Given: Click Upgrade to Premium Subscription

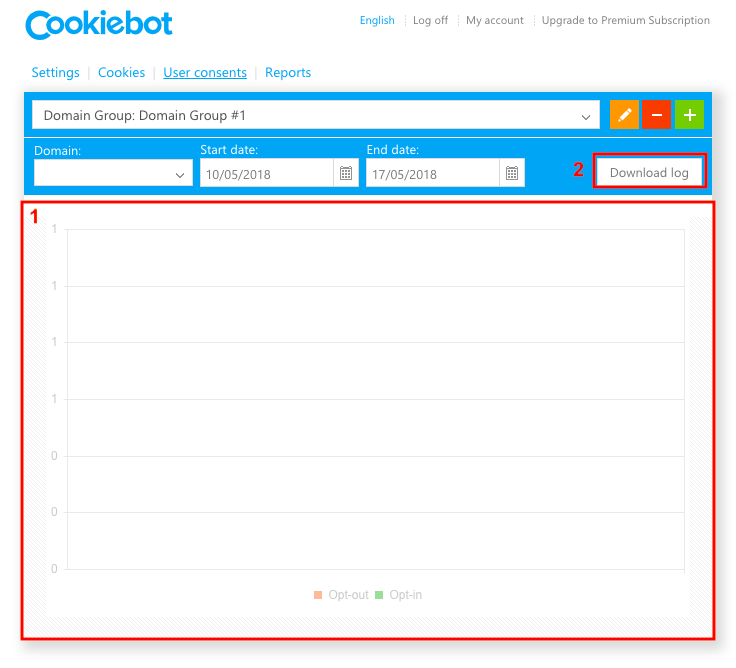Looking at the screenshot, I should [626, 21].
